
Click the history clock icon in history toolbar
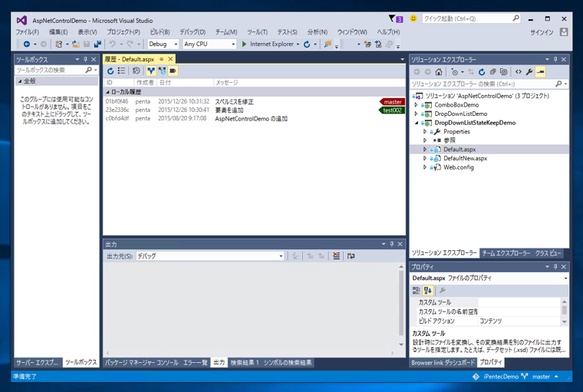[136, 71]
